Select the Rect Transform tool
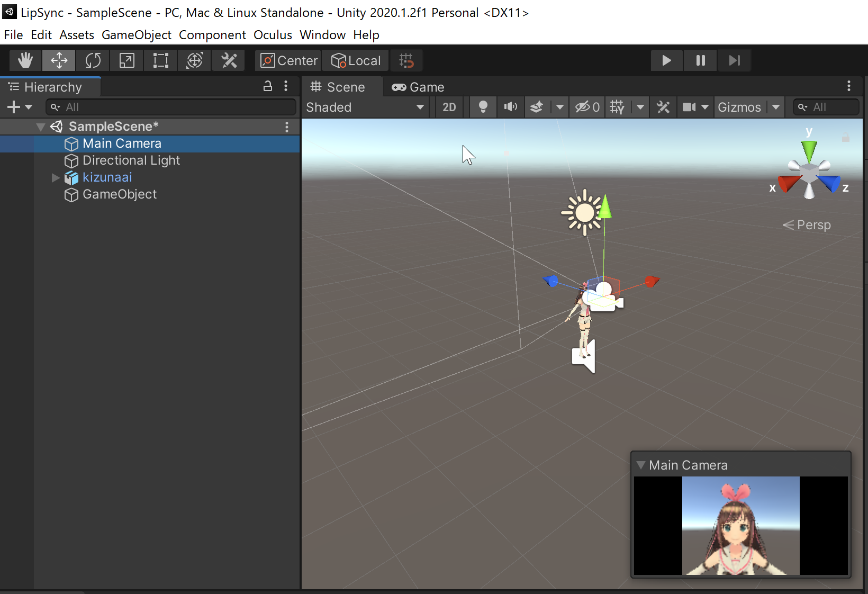Image resolution: width=868 pixels, height=594 pixels. point(160,60)
